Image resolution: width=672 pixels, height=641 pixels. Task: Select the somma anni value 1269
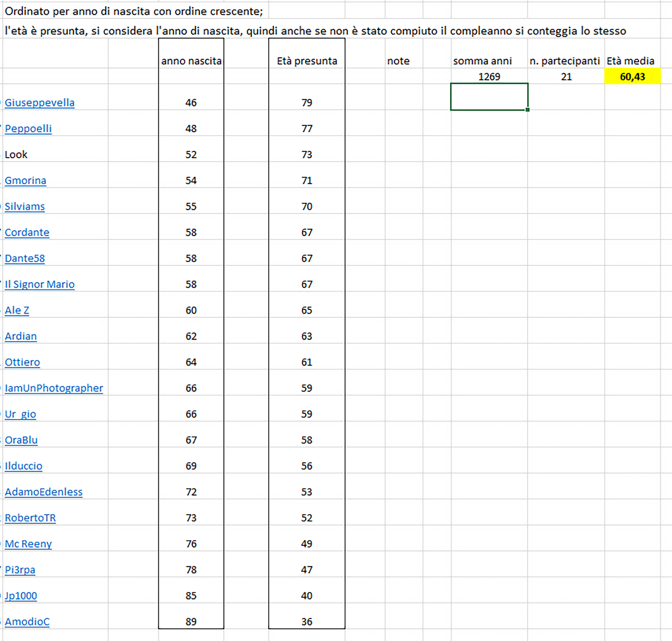[x=489, y=76]
